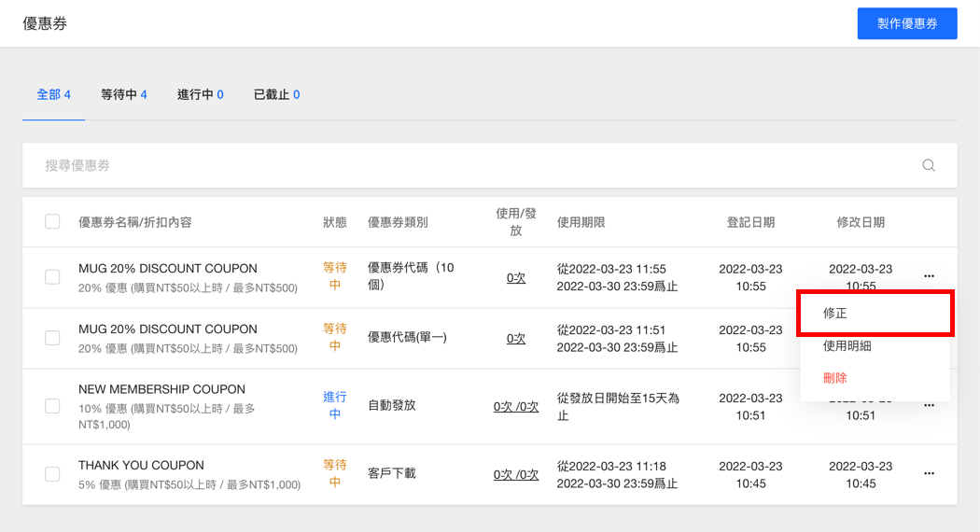This screenshot has height=532, width=980.
Task: Click the 製作優惠券 button
Action: pyautogui.click(x=906, y=23)
